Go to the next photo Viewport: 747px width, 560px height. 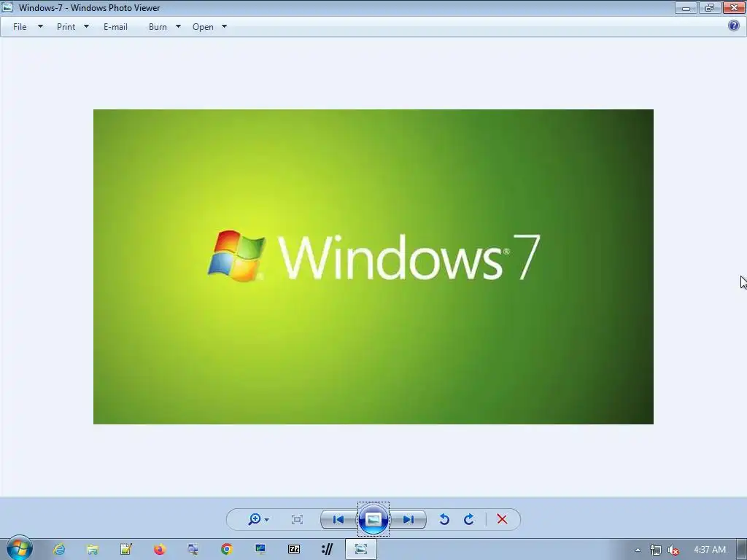(409, 519)
